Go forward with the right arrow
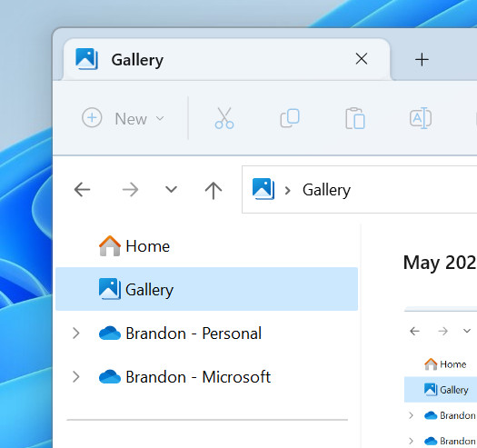This screenshot has height=448, width=477. (x=130, y=190)
